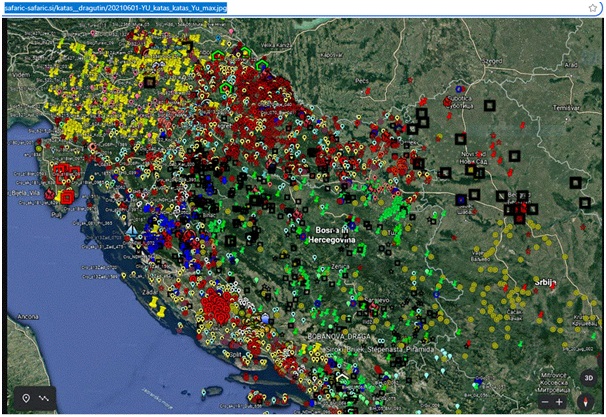The height and width of the screenshot is (417, 606).
Task: Click the add placemark pin icon
Action: [26, 397]
